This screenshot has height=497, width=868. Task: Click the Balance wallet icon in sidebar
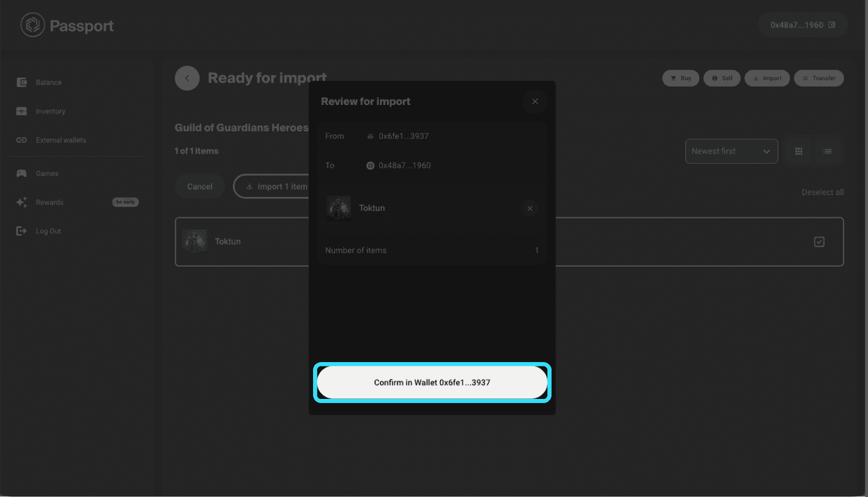(x=22, y=82)
